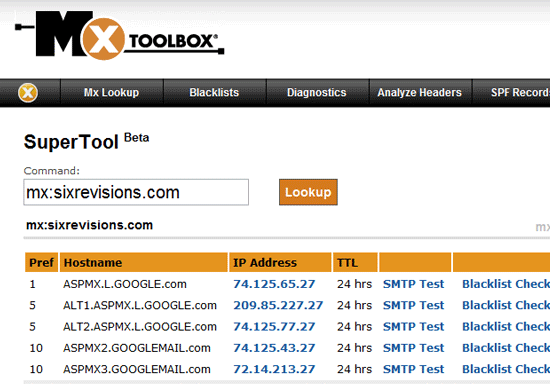550x384 pixels.
Task: Click the Command: label
Action: pos(52,171)
